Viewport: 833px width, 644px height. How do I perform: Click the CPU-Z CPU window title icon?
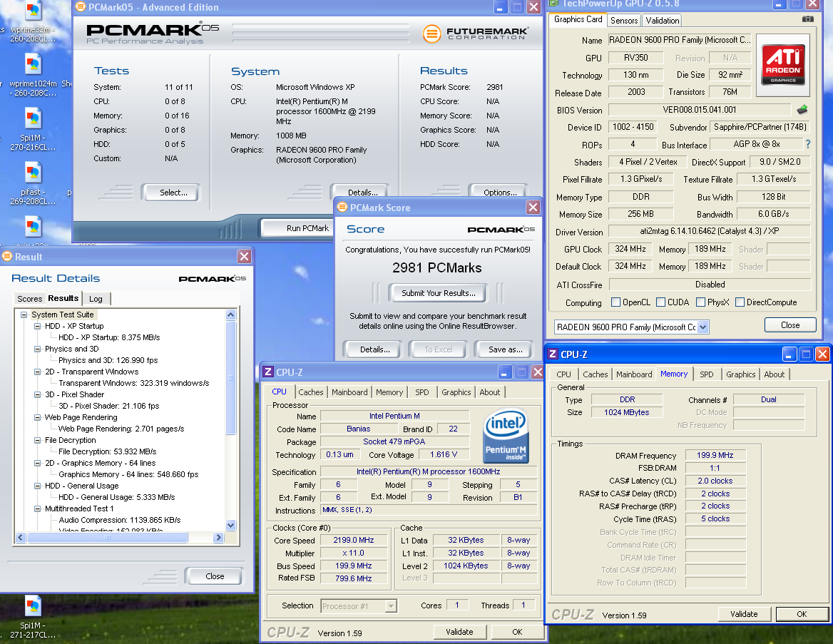268,372
